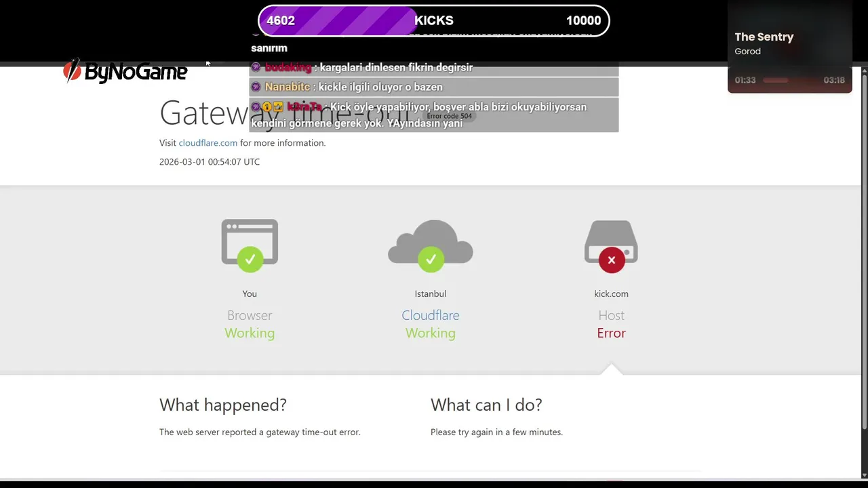Click the server error icon above kick.com
This screenshot has height=488, width=868.
point(611,246)
